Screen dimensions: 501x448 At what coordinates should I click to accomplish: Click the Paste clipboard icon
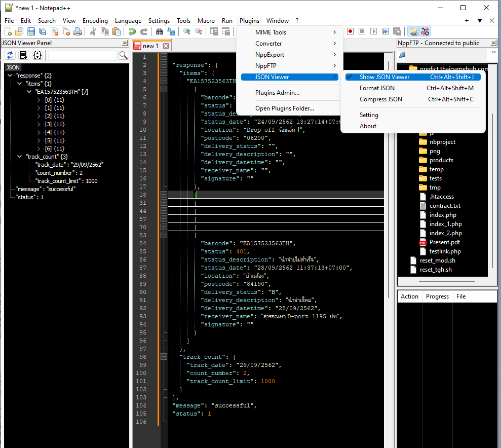[x=117, y=31]
